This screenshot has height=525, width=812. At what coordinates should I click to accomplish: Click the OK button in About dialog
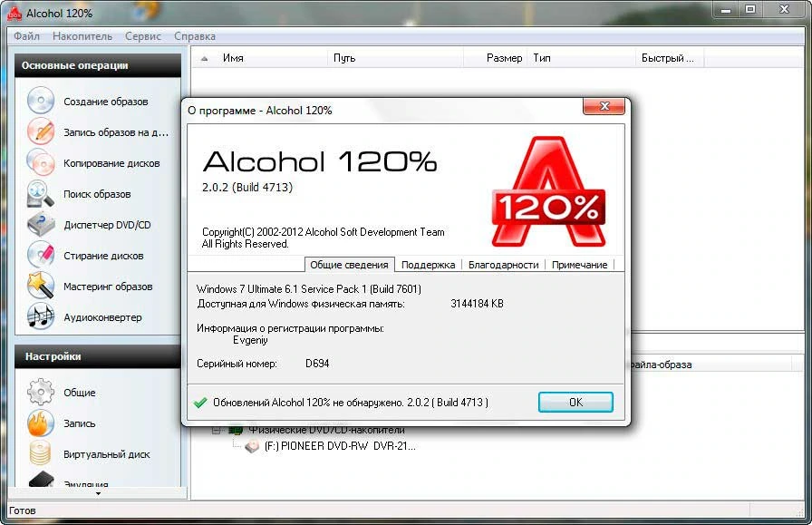tap(575, 403)
